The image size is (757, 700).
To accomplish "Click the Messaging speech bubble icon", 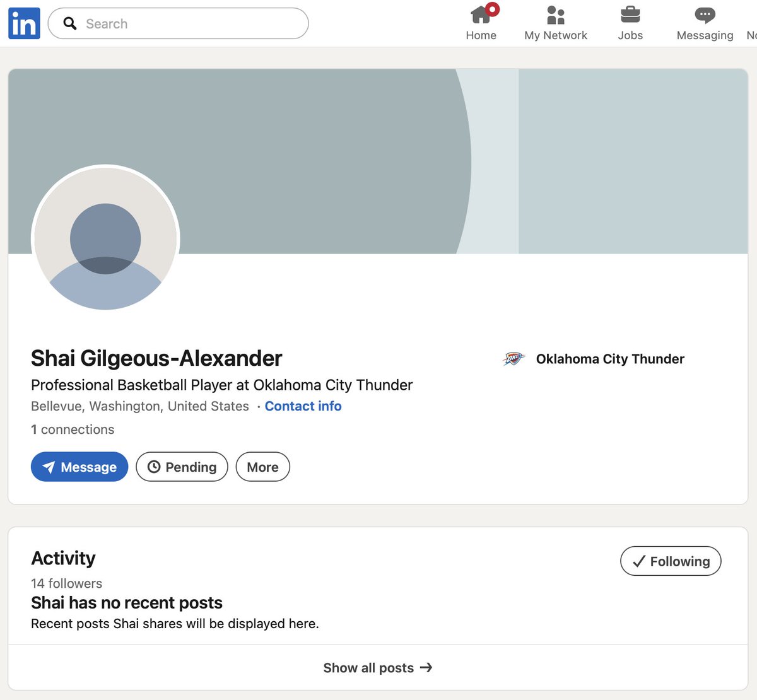I will click(x=705, y=15).
